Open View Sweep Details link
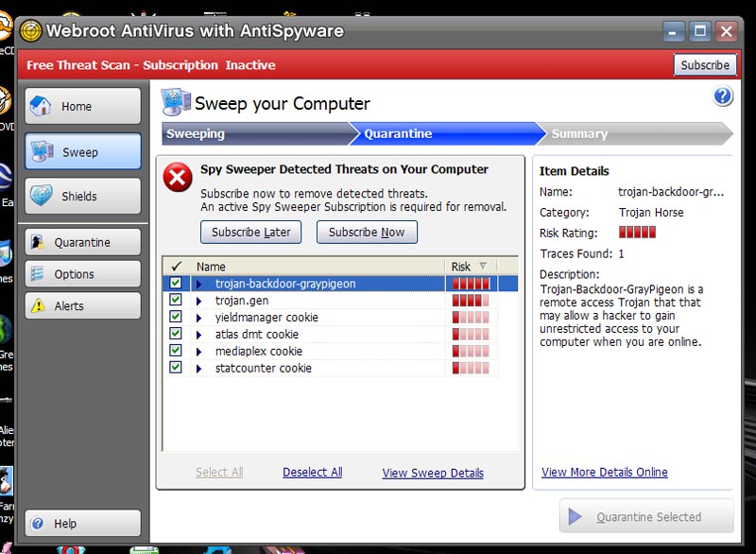This screenshot has height=554, width=756. (x=433, y=473)
